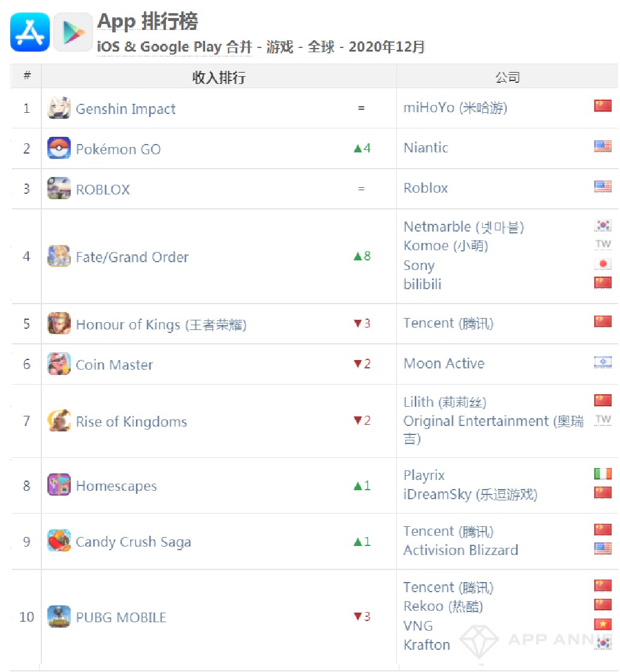Open the Pokémon GO game link
The width and height of the screenshot is (620, 672).
118,149
